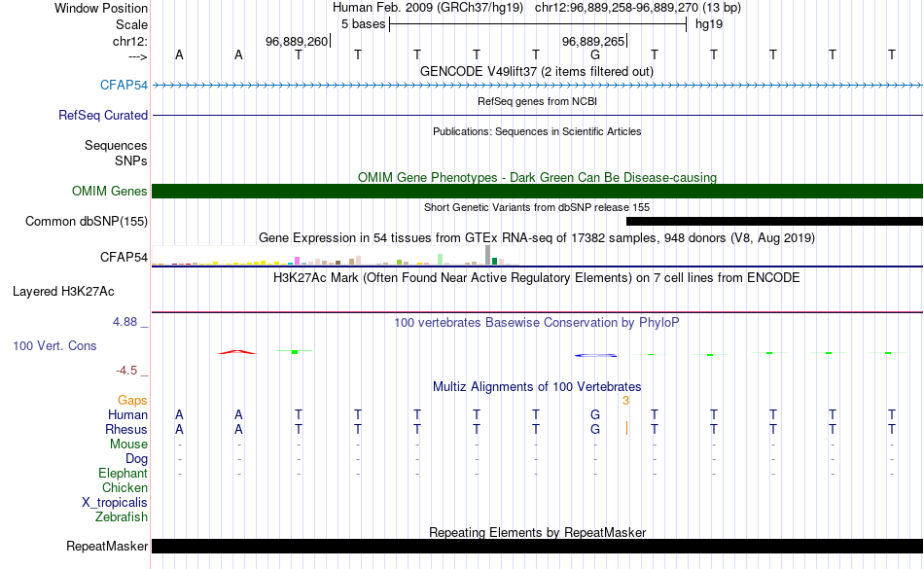
Task: Click the X_tropicalis alignment row label
Action: coord(115,503)
